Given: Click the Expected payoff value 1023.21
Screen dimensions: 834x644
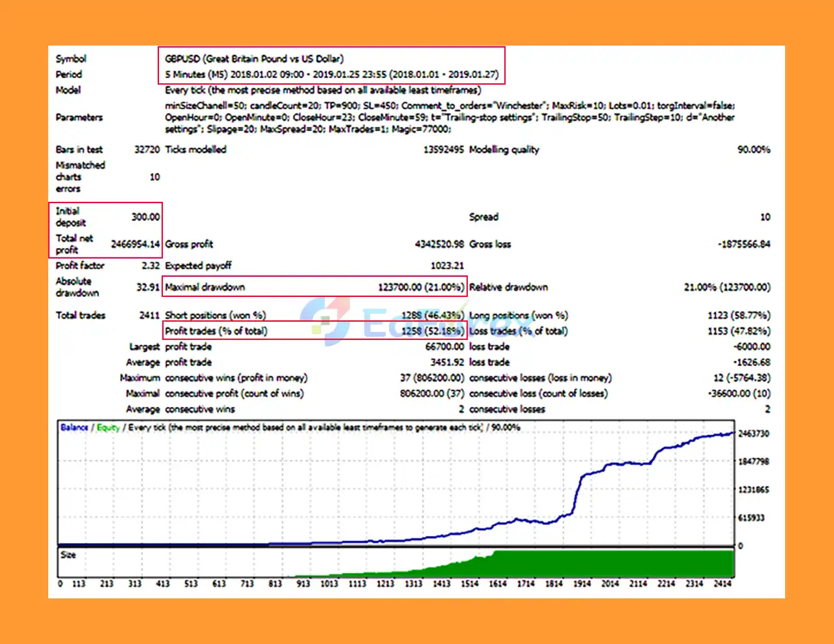Looking at the screenshot, I should (447, 266).
